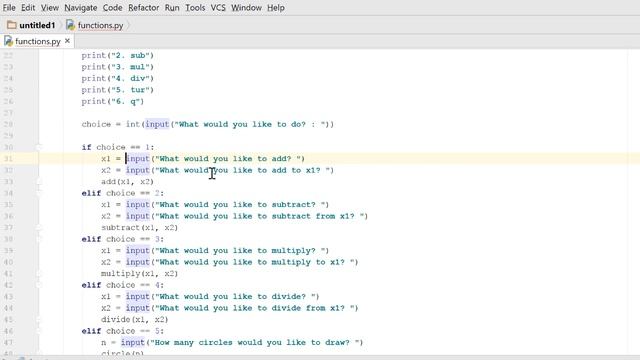Click gutter line number 28
The height and width of the screenshot is (360, 640).
(8, 124)
